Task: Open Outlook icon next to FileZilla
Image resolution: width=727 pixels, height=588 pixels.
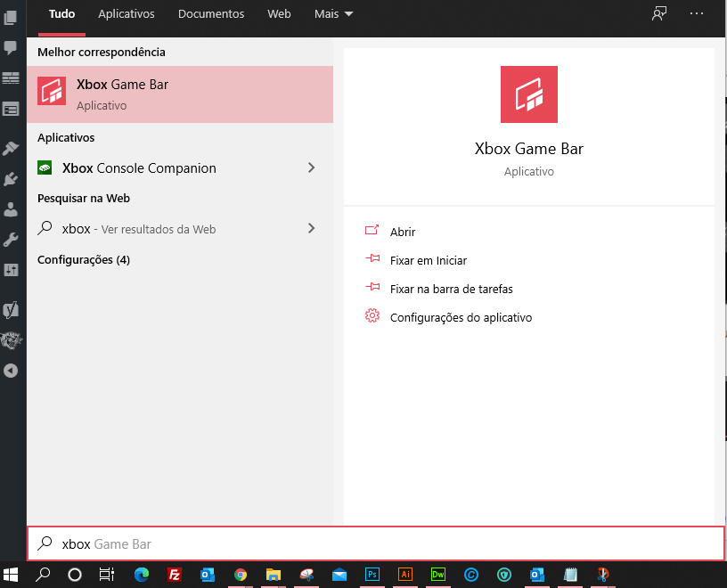Action: [x=208, y=575]
